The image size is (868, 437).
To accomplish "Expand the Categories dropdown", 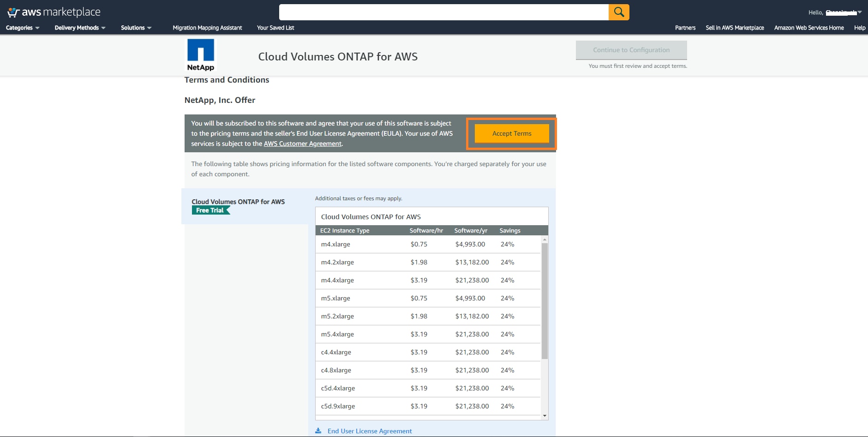I will 23,28.
